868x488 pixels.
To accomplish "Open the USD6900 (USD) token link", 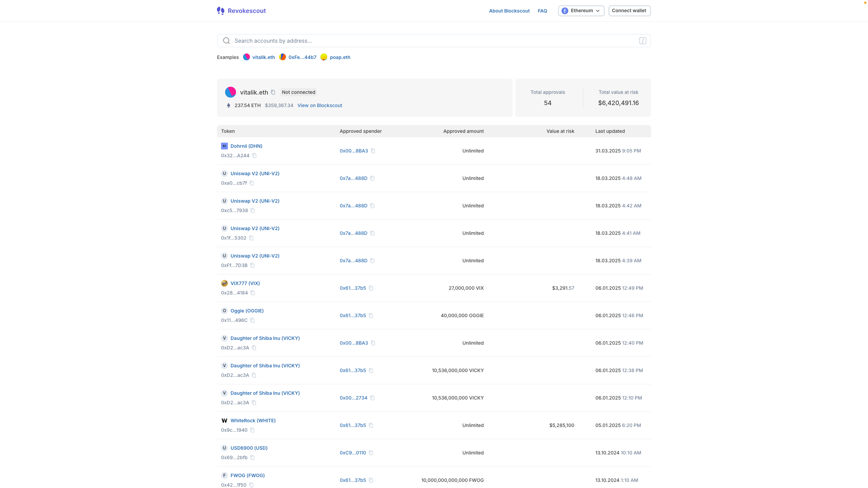I will click(249, 448).
